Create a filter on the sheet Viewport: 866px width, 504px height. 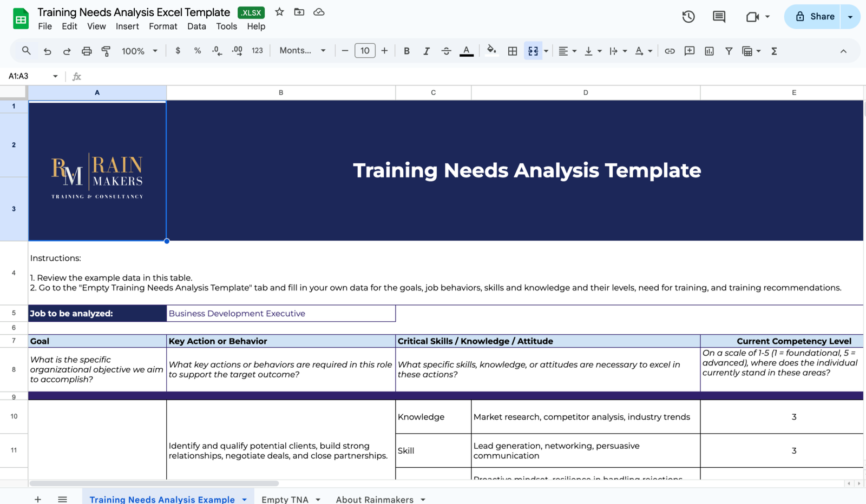click(x=729, y=50)
